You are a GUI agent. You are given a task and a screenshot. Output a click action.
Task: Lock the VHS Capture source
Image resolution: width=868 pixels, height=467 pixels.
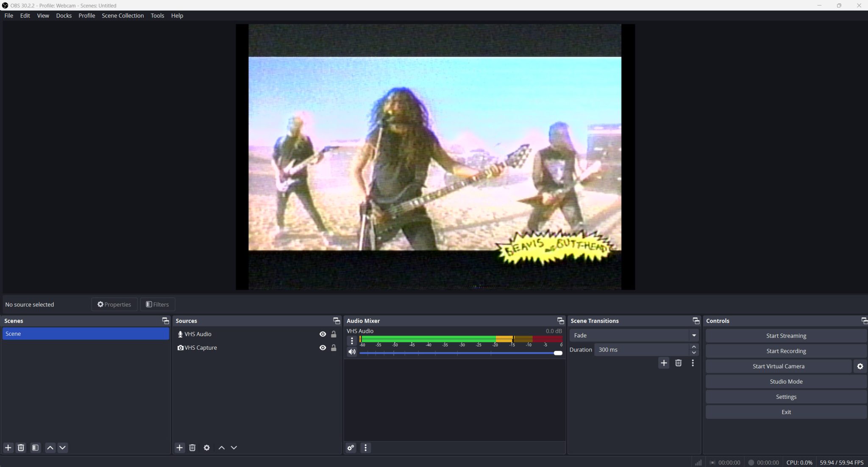[334, 348]
